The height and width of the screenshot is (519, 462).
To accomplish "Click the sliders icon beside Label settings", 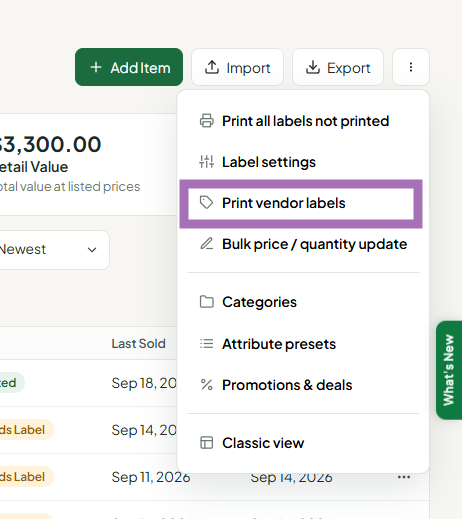I will click(x=207, y=162).
